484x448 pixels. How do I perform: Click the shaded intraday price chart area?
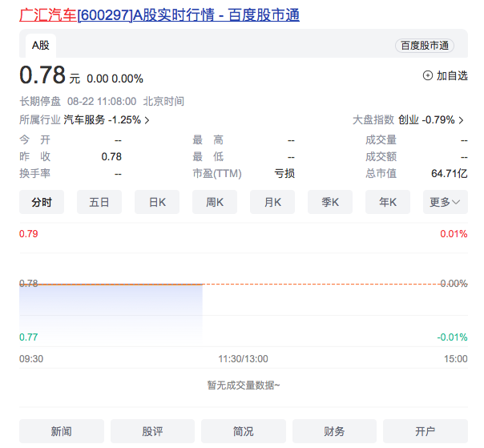(111, 309)
